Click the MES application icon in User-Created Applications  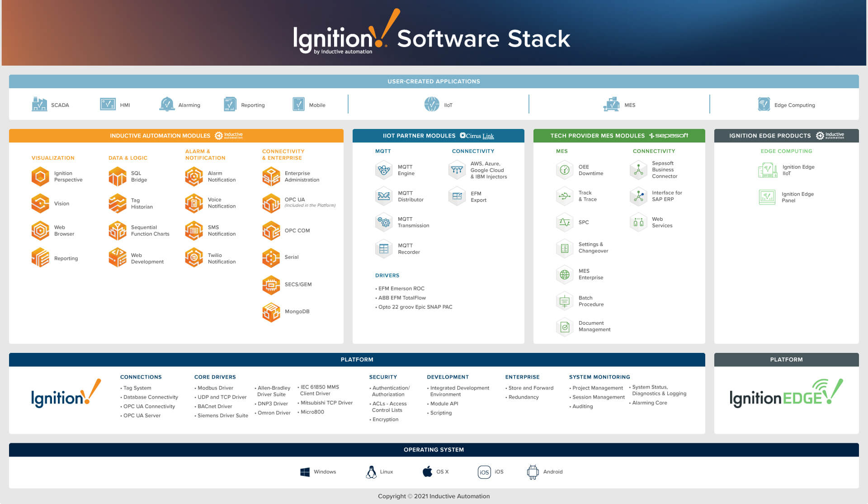click(611, 104)
